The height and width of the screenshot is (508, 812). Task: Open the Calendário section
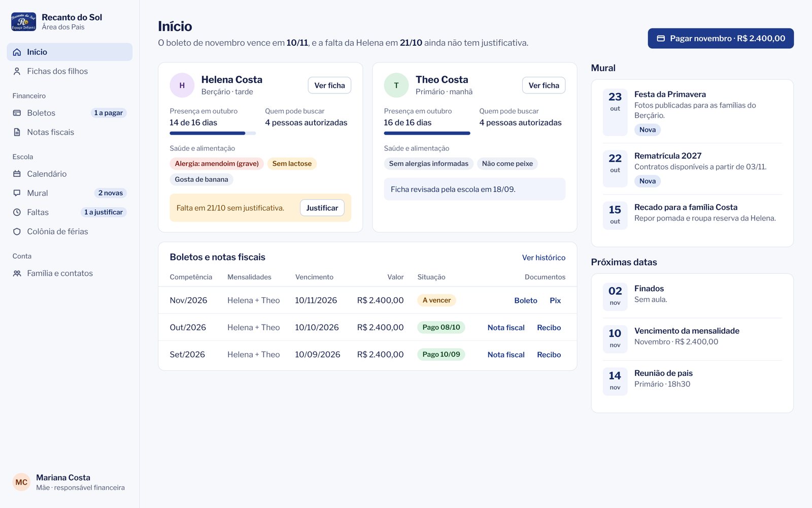pos(70,174)
